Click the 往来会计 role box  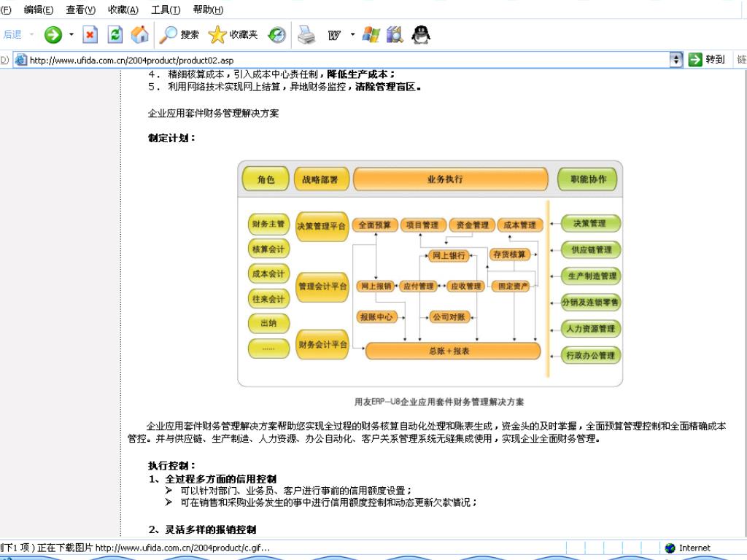point(268,299)
